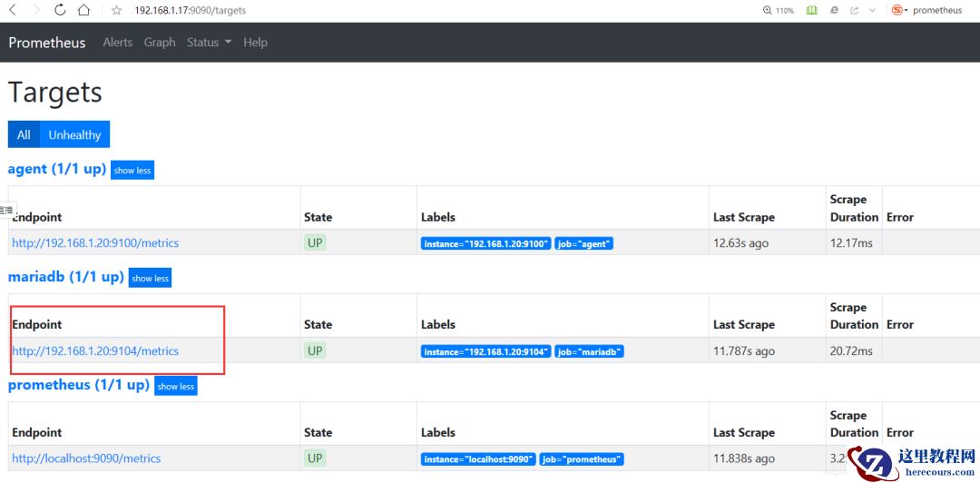
Task: Click the Targets page heading
Action: pos(55,93)
